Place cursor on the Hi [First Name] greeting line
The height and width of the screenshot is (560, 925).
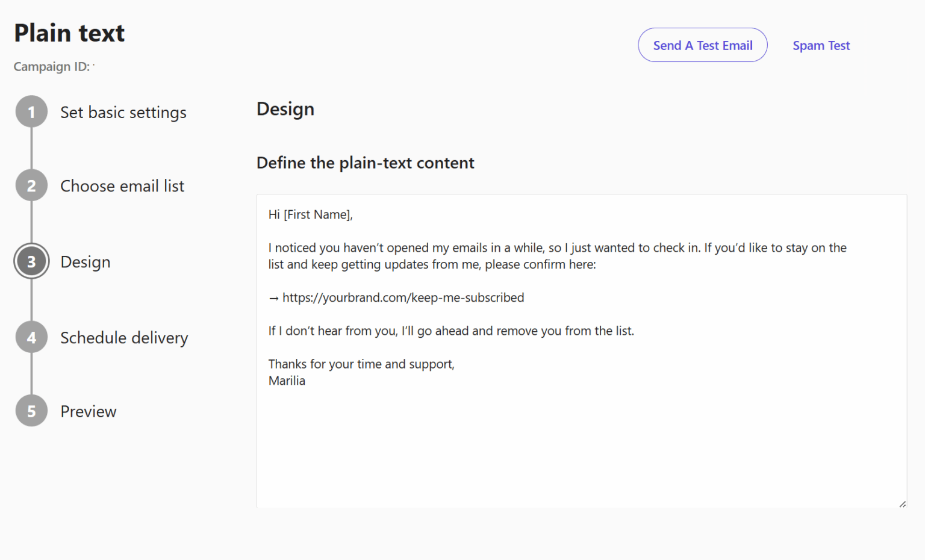click(310, 214)
